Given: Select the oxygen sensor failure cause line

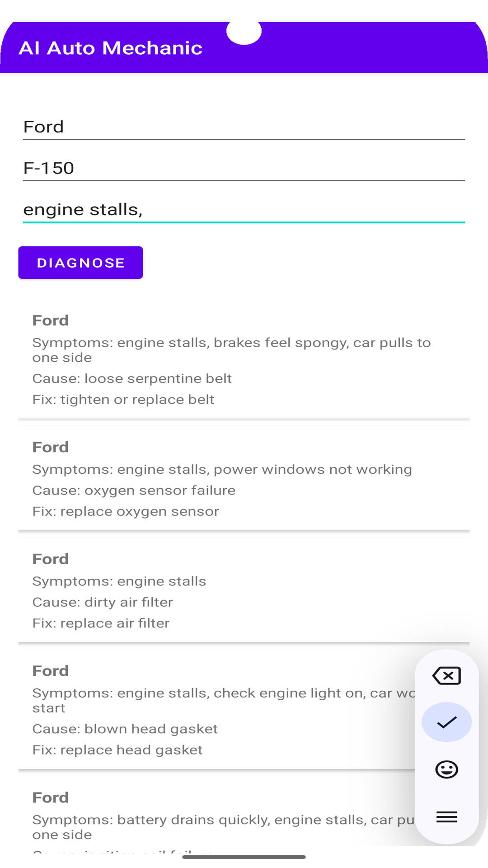Looking at the screenshot, I should [134, 491].
